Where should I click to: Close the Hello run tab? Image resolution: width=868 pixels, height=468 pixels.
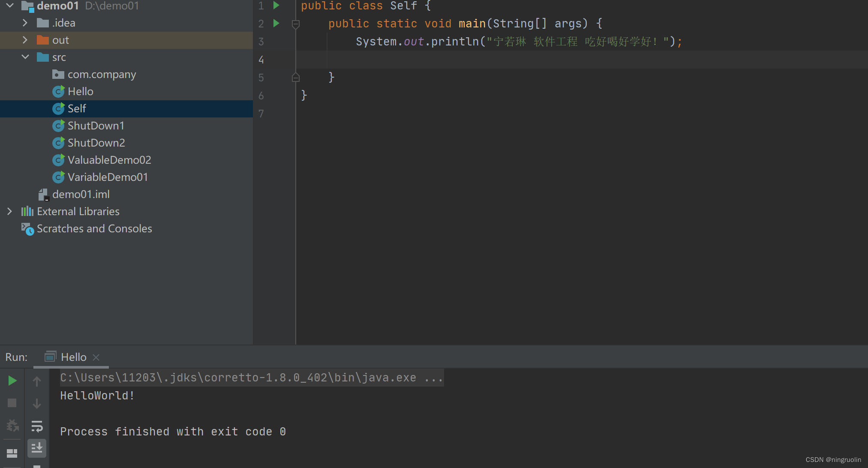pyautogui.click(x=96, y=357)
